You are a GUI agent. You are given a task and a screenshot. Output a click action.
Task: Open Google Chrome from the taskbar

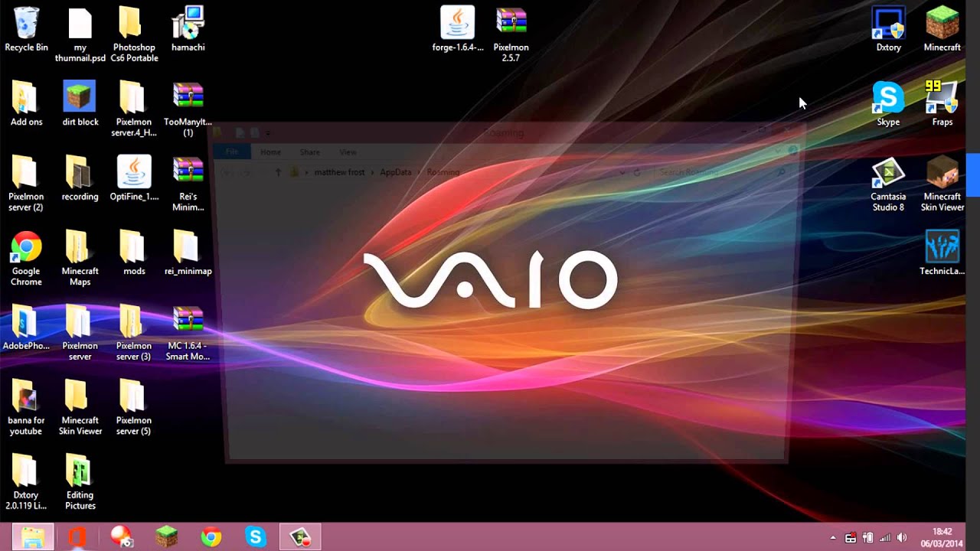click(x=211, y=537)
